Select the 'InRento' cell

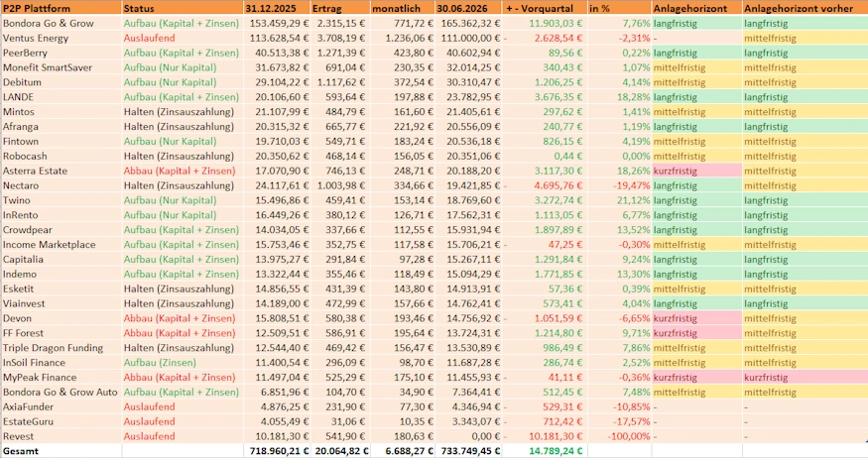tap(61, 215)
